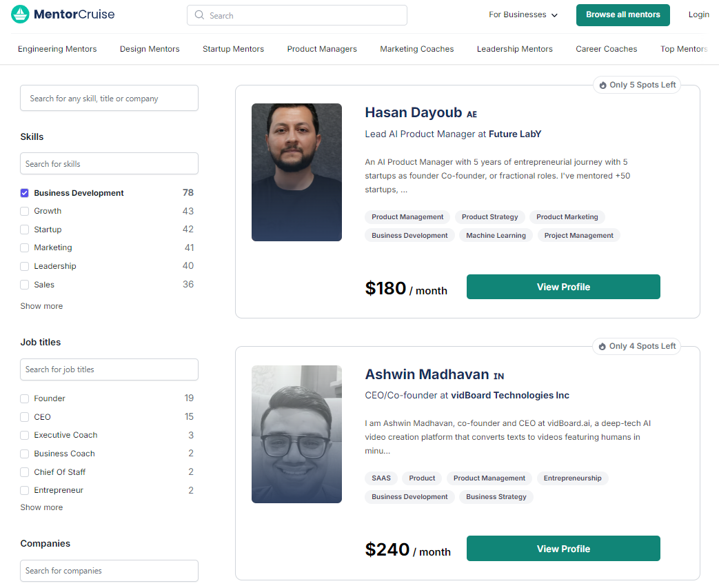Click the Only 4 Spots Left badge
This screenshot has height=588, width=719.
pos(637,346)
